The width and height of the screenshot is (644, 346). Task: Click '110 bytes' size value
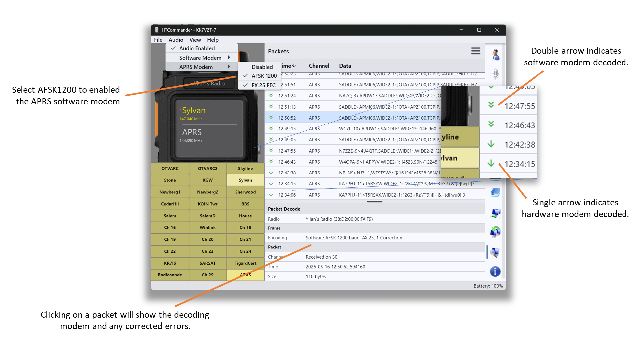click(316, 276)
